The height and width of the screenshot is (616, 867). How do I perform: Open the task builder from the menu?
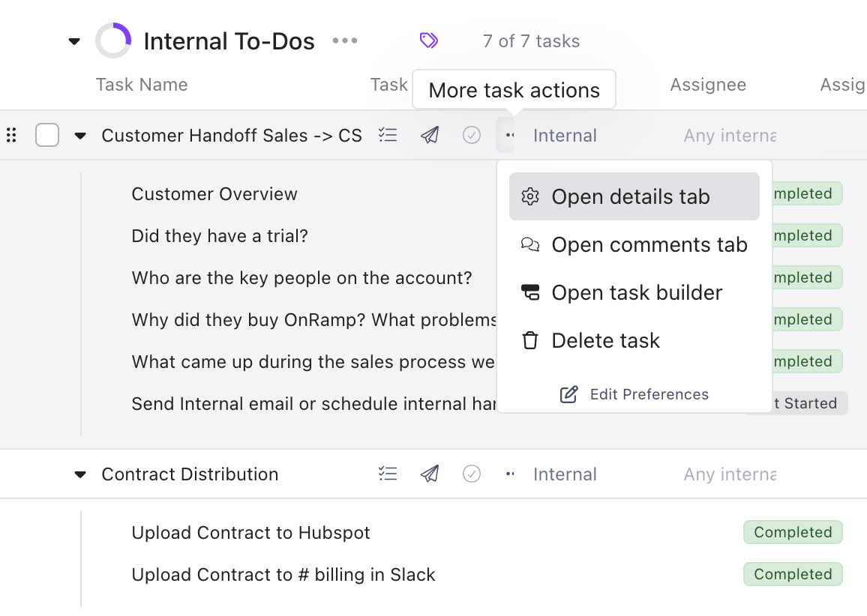pos(637,292)
